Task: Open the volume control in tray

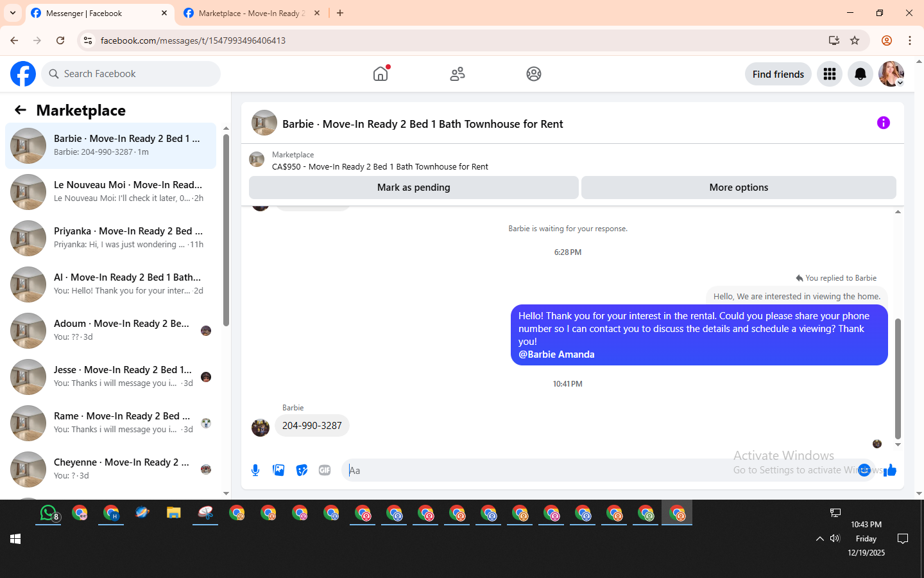Action: (x=835, y=539)
